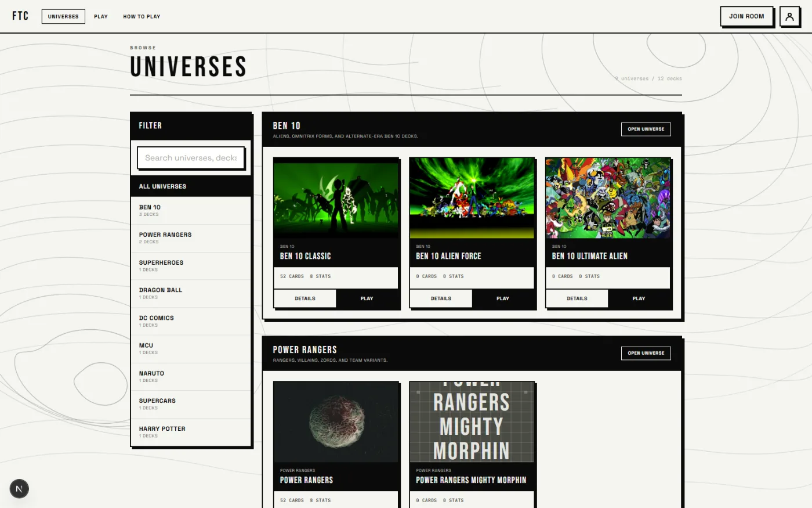
Task: Open the Power Rangers deck thumbnail
Action: pos(336,421)
